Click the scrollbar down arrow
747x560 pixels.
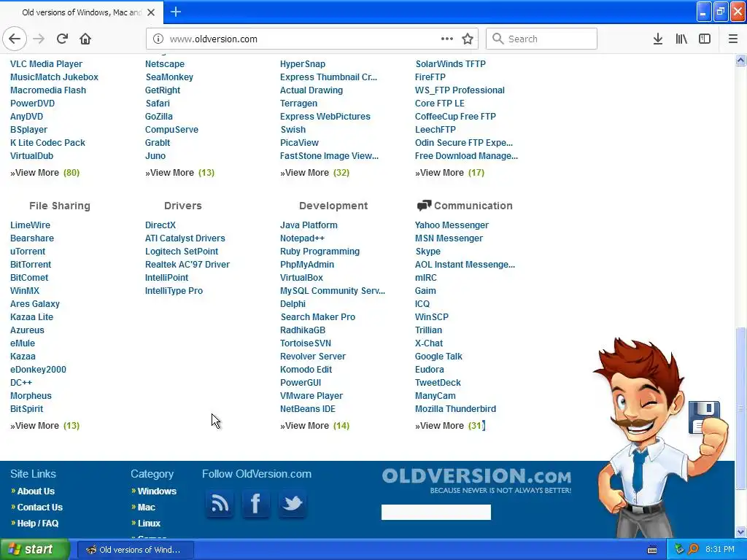[740, 532]
